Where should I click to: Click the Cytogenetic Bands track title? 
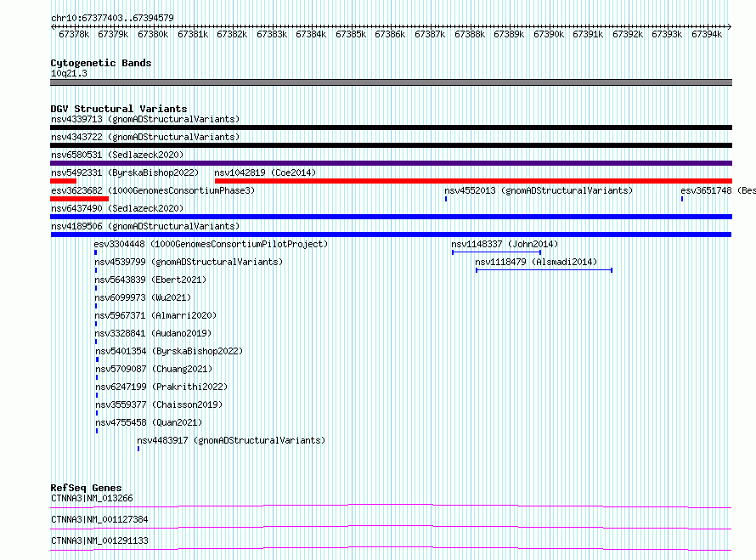[x=101, y=63]
